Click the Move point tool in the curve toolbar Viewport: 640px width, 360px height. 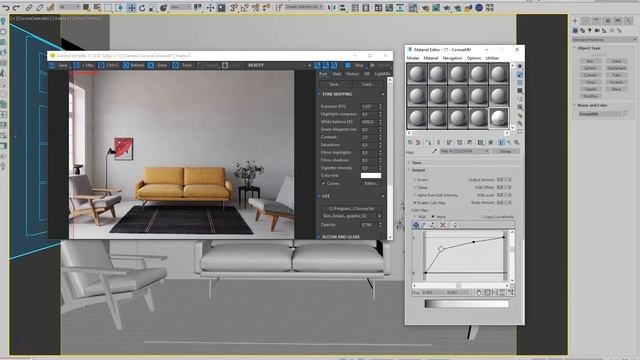tap(416, 225)
